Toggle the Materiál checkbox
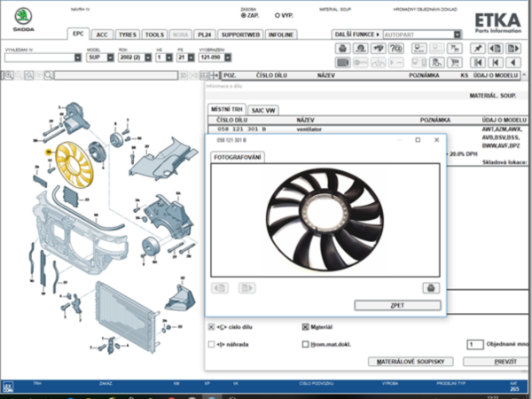Screen dimensions: 532x399 point(306,326)
